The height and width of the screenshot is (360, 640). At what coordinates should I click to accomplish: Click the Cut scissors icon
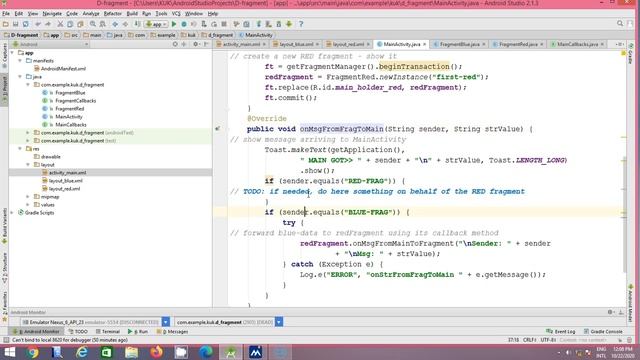click(60, 24)
